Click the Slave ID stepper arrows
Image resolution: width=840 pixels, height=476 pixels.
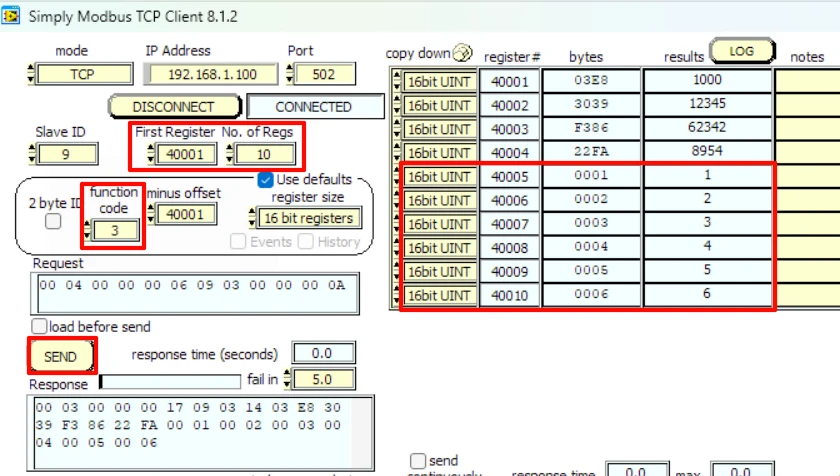coord(32,154)
